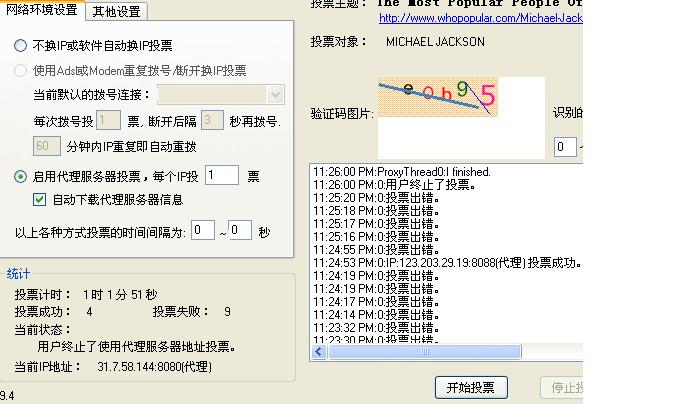Click the 断开后隔 seconds input box

[211, 121]
